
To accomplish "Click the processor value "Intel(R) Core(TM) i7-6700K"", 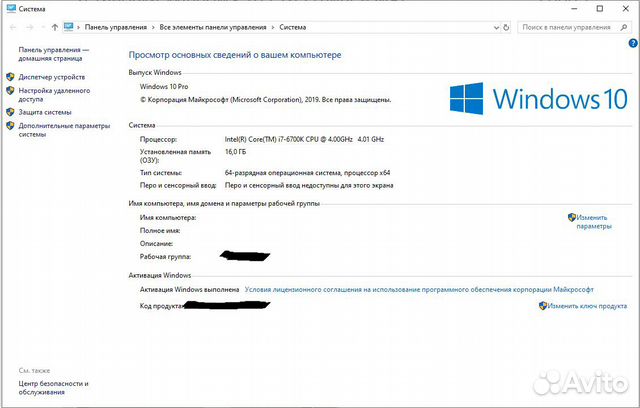I will [x=304, y=139].
